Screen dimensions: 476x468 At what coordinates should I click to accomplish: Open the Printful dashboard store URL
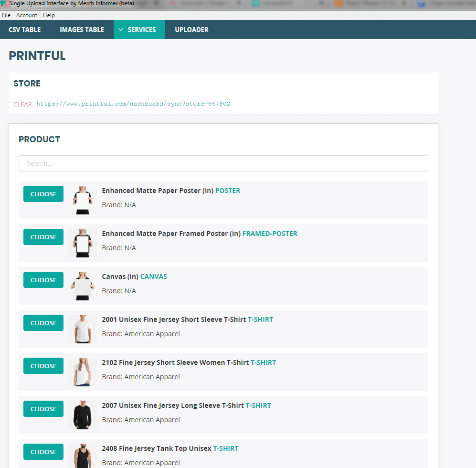point(133,104)
